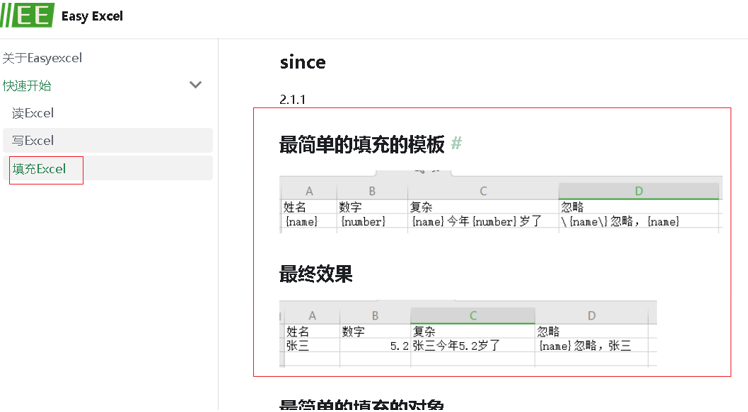Image resolution: width=748 pixels, height=412 pixels.
Task: Click the 最简单的填充的模板 heading
Action: pyautogui.click(x=362, y=144)
